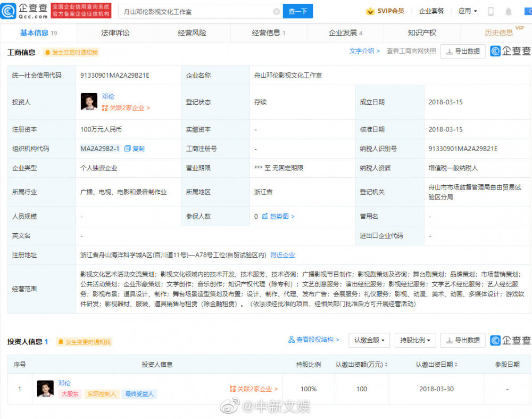Enable 发生变更时通知我 alert for 工商信息
The height and width of the screenshot is (419, 532).
(71, 52)
